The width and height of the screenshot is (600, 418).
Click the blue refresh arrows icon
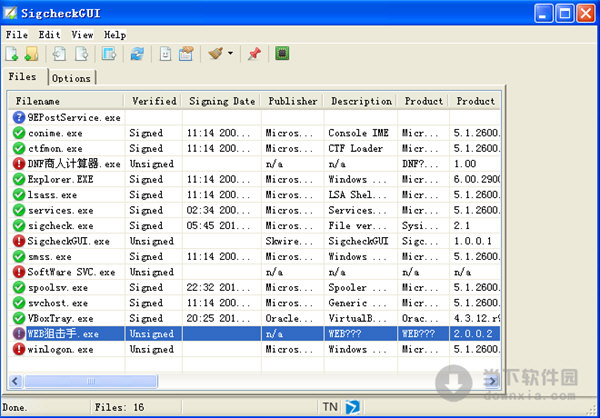[137, 54]
